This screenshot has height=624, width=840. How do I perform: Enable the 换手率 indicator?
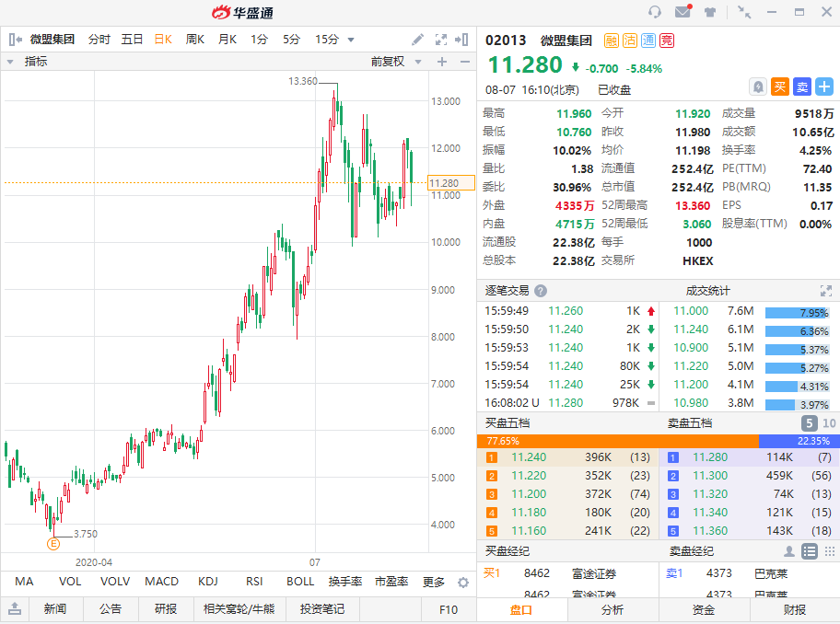pos(345,582)
